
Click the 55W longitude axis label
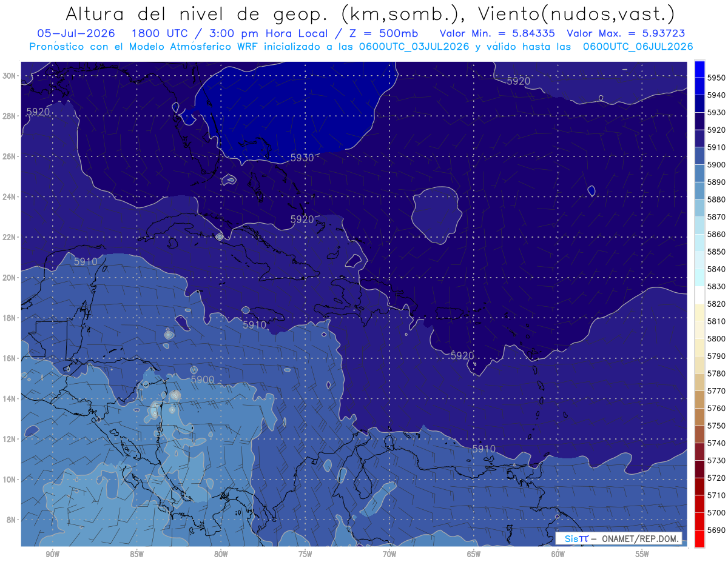pyautogui.click(x=642, y=554)
